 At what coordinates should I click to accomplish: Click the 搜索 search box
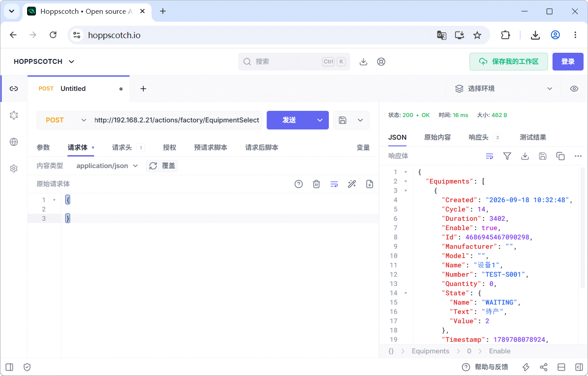click(x=294, y=62)
